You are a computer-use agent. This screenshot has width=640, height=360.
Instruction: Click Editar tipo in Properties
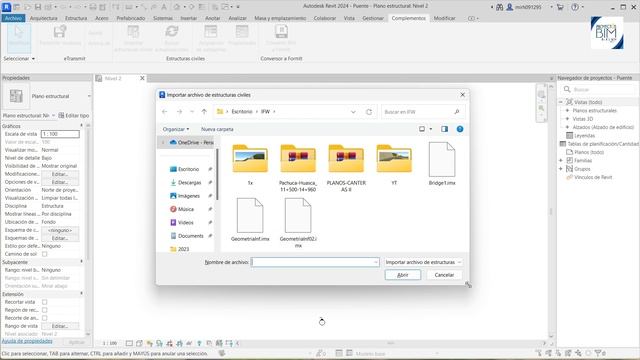73,116
